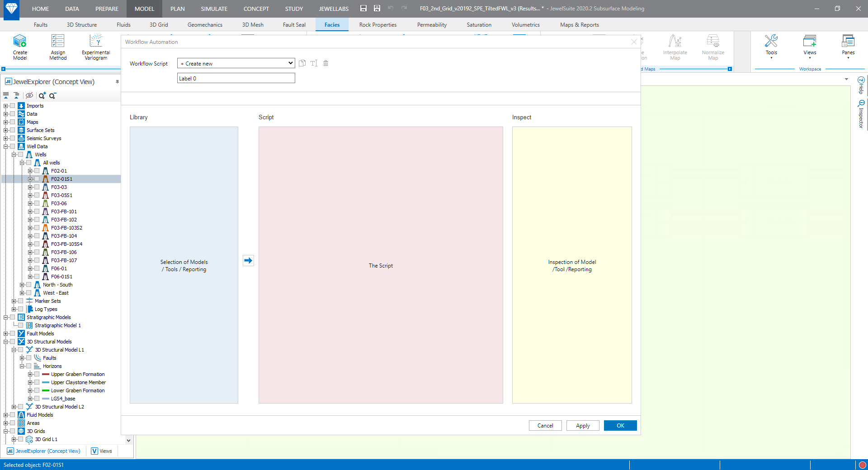
Task: Collapse the Well Data tree node
Action: point(6,146)
